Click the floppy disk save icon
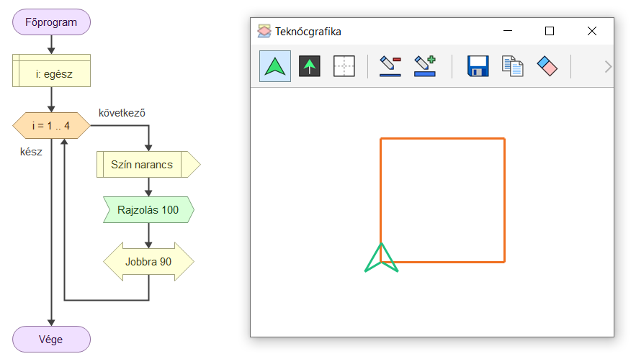Viewport: 636px width, 364px height. [x=478, y=67]
